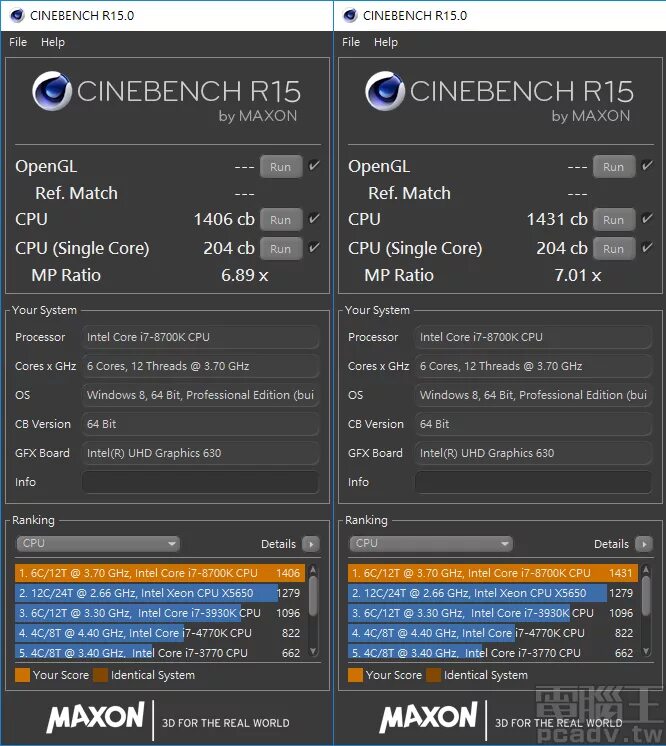Screen dimensions: 666x746
Task: Click scrollbar up arrow in right ranking list
Action: (x=646, y=569)
